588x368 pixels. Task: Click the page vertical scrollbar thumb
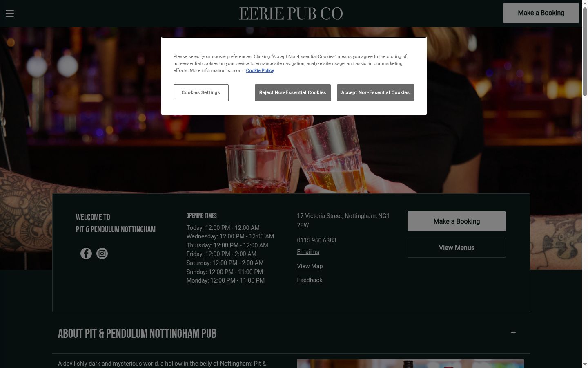pos(585,51)
